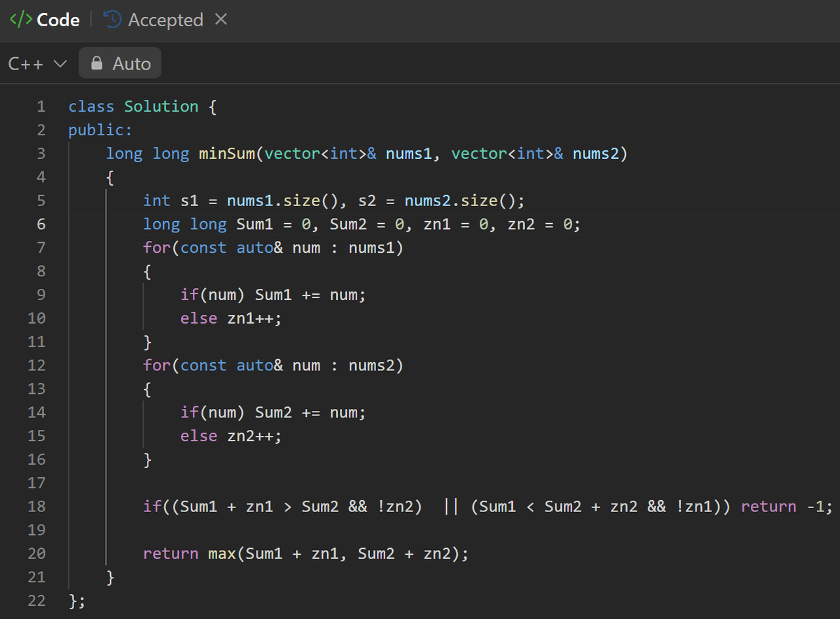Viewport: 840px width, 619px height.
Task: Click line number 18 in the gutter
Action: point(37,506)
